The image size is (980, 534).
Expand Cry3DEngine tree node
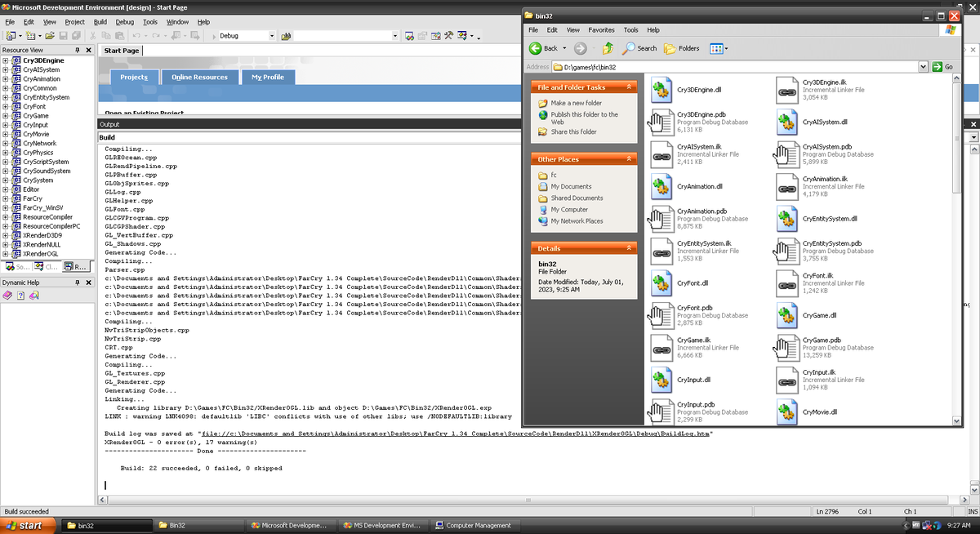(5, 60)
